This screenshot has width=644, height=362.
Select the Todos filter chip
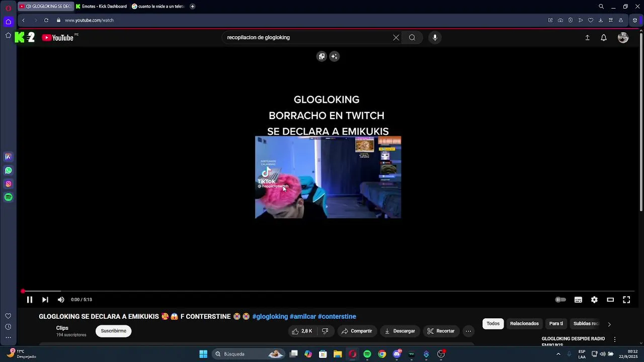click(x=493, y=324)
